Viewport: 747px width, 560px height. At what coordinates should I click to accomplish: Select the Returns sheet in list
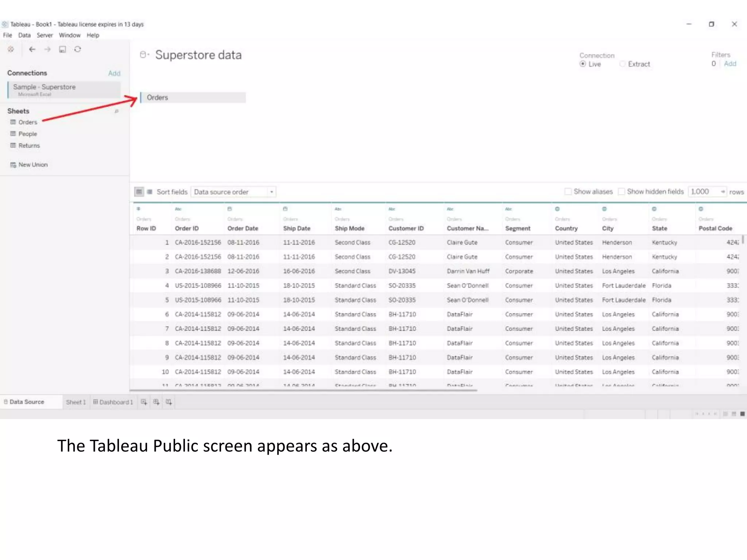[29, 145]
